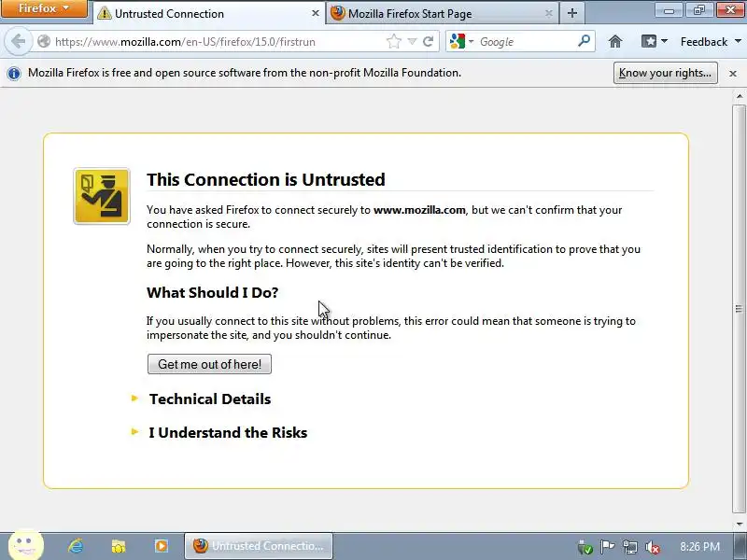Reload the current page

click(x=429, y=41)
